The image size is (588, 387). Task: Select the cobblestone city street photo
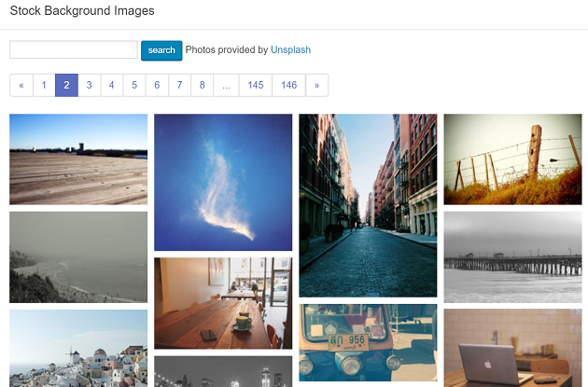point(368,205)
